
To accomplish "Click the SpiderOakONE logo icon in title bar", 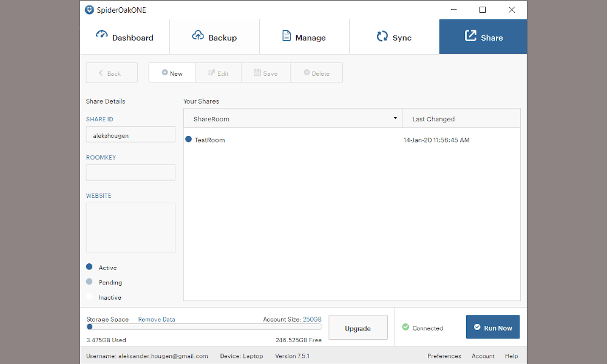I will click(x=89, y=10).
